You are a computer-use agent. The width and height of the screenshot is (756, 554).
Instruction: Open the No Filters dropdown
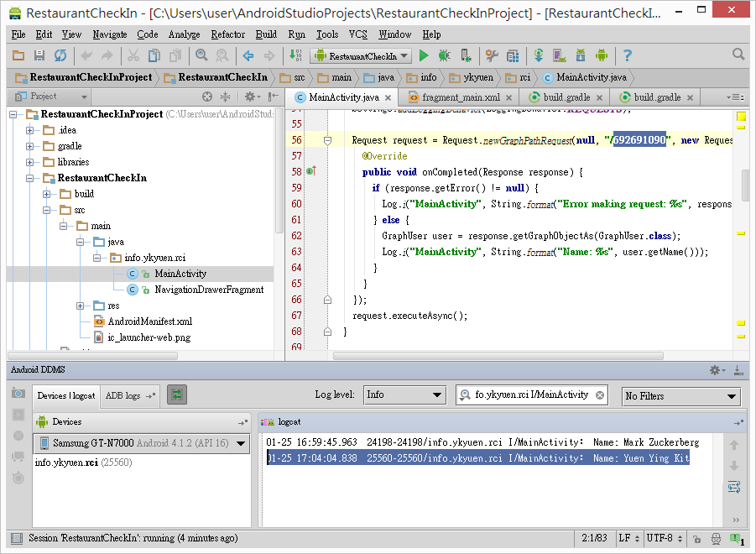680,396
